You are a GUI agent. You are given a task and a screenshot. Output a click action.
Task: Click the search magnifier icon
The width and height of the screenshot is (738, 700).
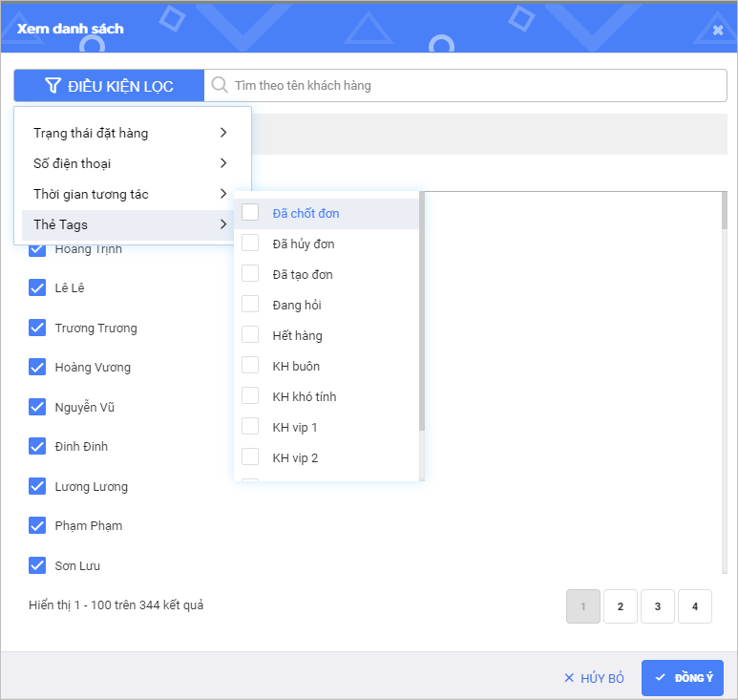[x=220, y=85]
